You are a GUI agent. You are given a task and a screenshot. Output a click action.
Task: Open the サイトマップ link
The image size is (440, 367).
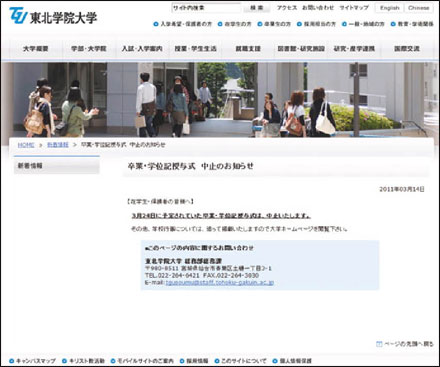[x=354, y=8]
